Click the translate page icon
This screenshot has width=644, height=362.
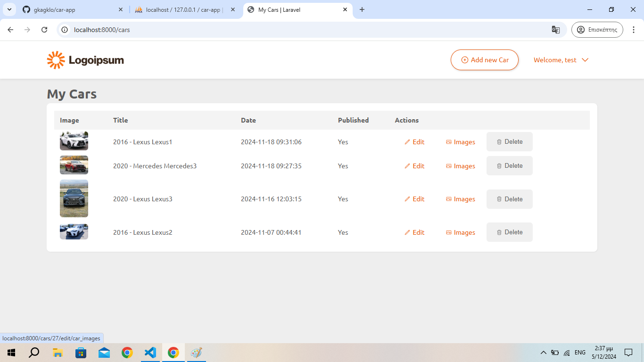pos(556,30)
